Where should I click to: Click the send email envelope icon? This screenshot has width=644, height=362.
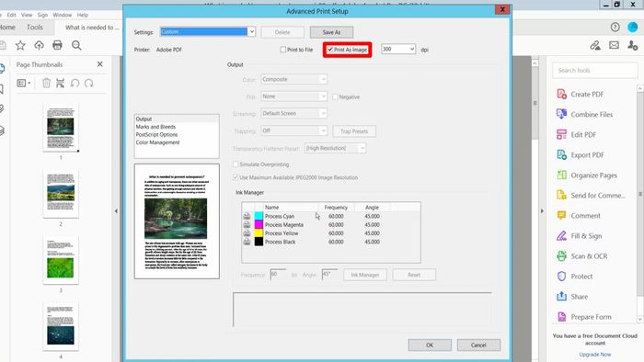click(614, 45)
